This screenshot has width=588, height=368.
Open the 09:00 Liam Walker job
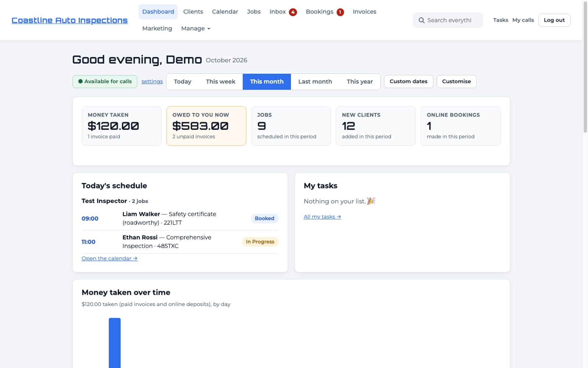[x=180, y=218]
